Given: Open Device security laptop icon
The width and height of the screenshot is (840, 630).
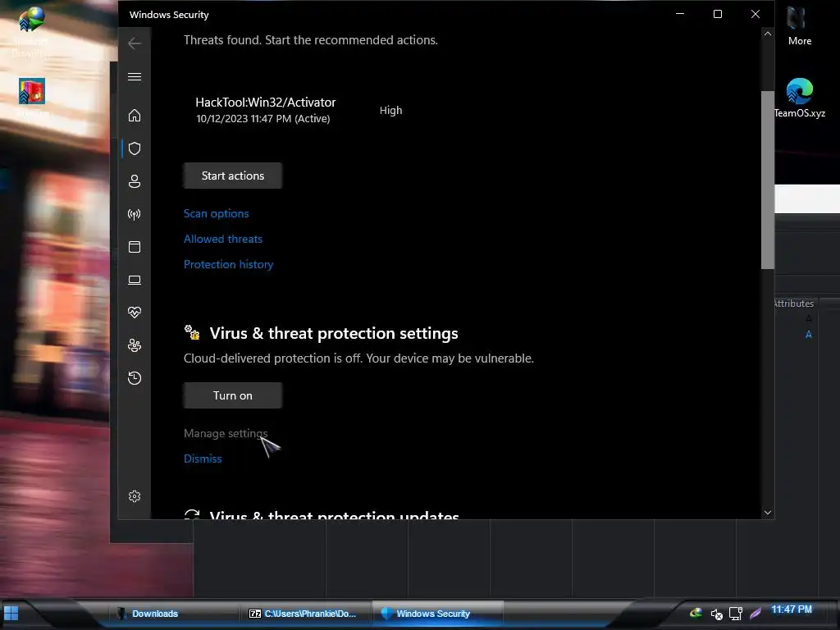Looking at the screenshot, I should (x=135, y=281).
